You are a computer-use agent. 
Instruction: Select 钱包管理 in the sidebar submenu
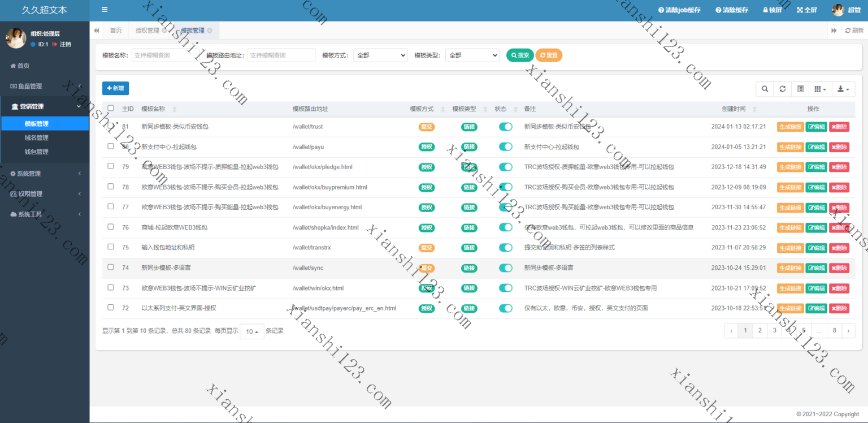pyautogui.click(x=45, y=152)
